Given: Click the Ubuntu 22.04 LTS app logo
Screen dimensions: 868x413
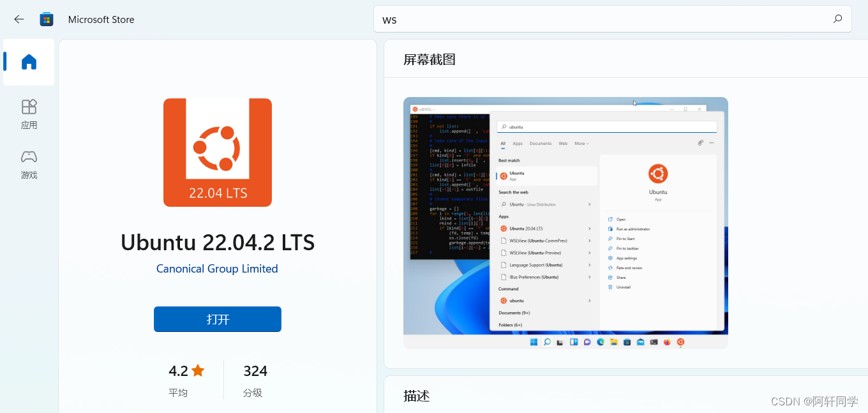Looking at the screenshot, I should [217, 152].
